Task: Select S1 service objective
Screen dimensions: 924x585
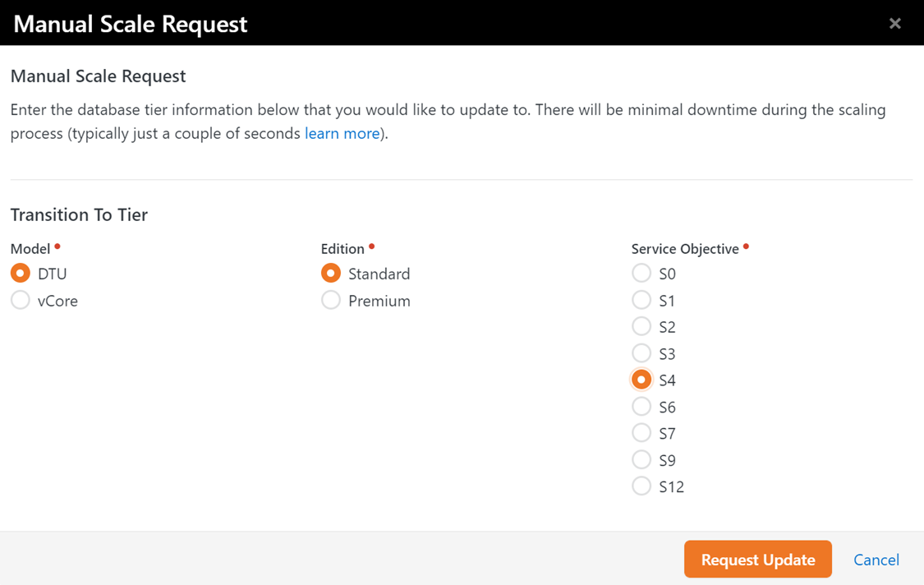Action: pos(641,300)
